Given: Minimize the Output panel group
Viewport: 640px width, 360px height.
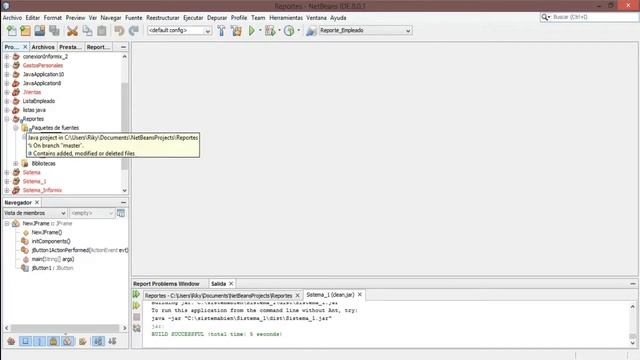Looking at the screenshot, I should (633, 284).
